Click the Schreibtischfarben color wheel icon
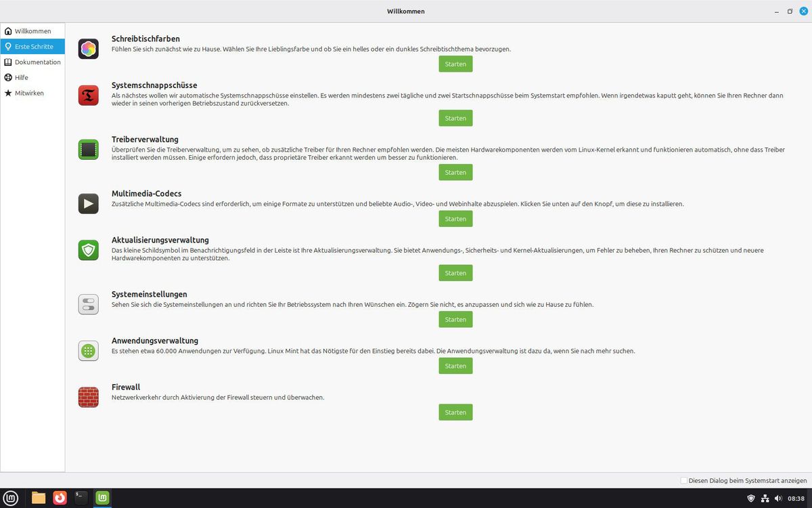 pos(89,49)
